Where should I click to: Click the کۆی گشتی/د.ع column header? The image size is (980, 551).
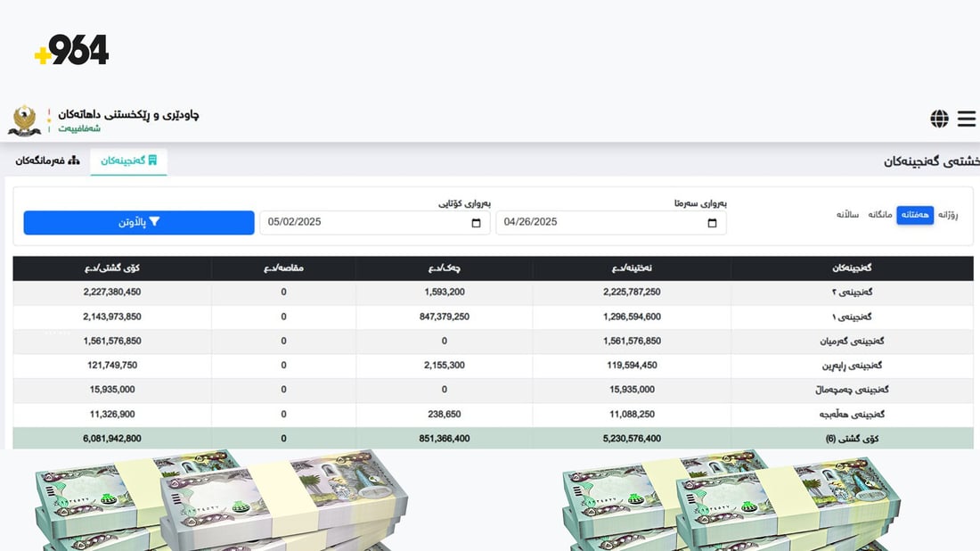(112, 268)
